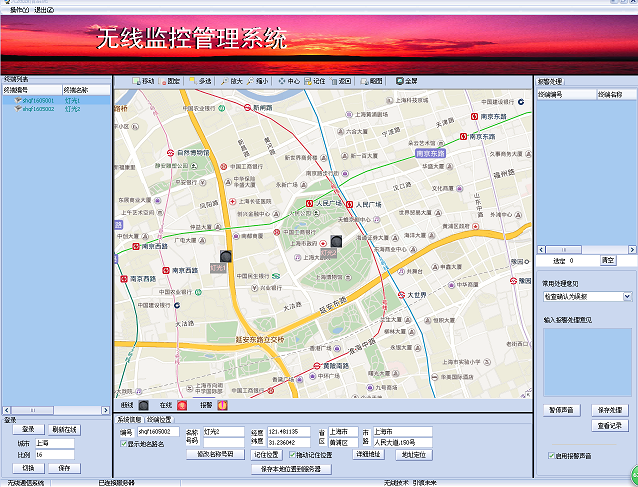Open the 常用处理意见 dropdown
This screenshot has width=638, height=487.
point(627,296)
